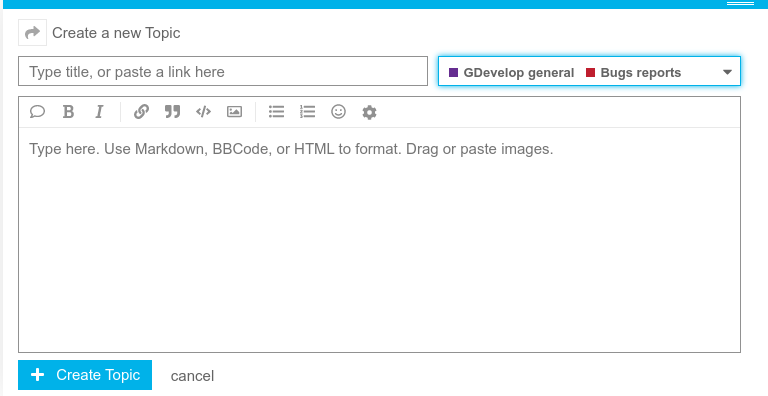Click the speech bubble quote-post icon
This screenshot has width=768, height=396.
(37, 112)
